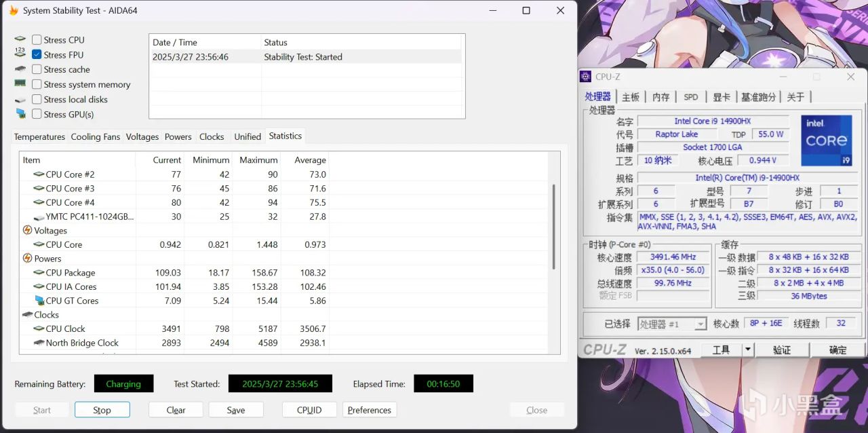The height and width of the screenshot is (433, 868).
Task: Switch to the Voltages tab
Action: (142, 136)
